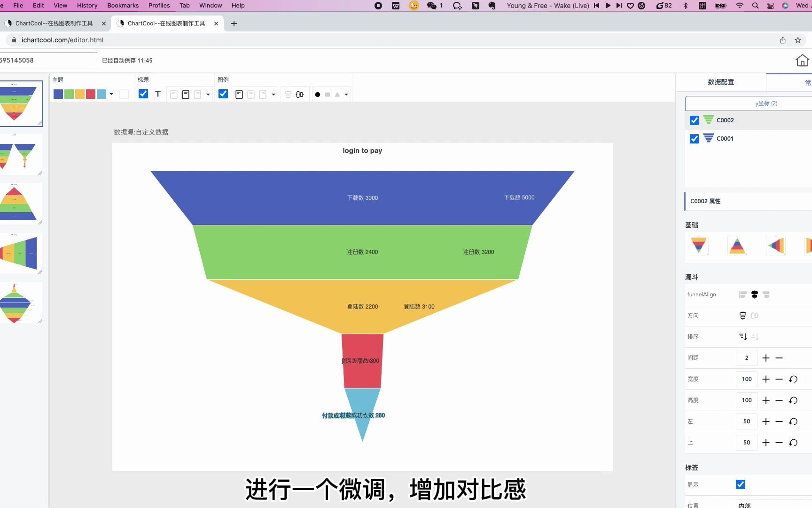812x508 pixels.
Task: Set legend position to right (third icon)
Action: 263,95
